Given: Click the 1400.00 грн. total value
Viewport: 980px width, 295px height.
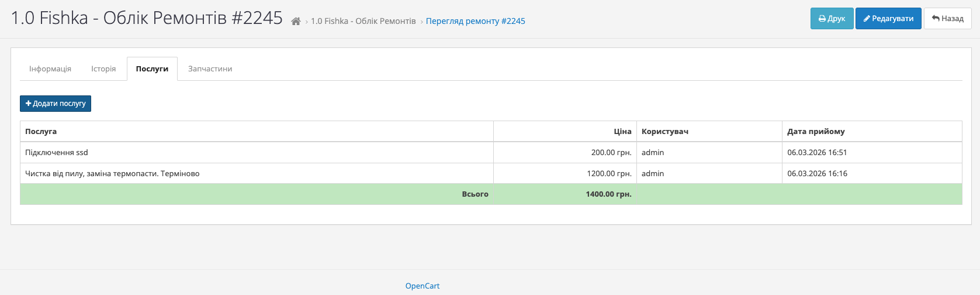Looking at the screenshot, I should coord(608,194).
